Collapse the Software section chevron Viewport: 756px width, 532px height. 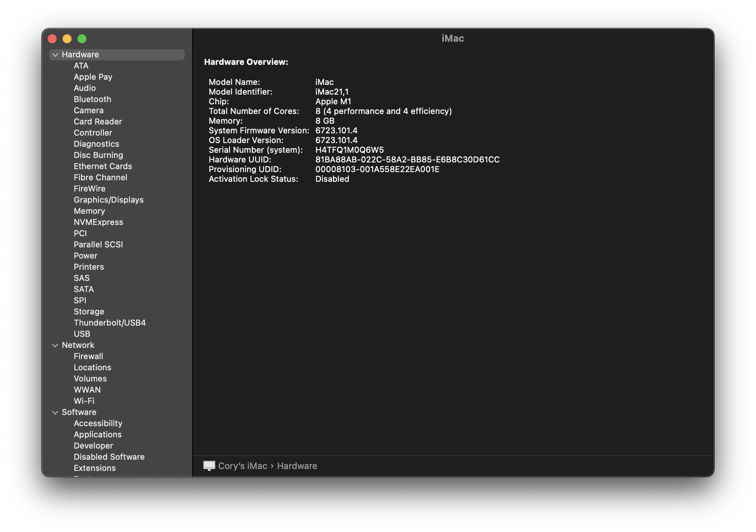(55, 412)
